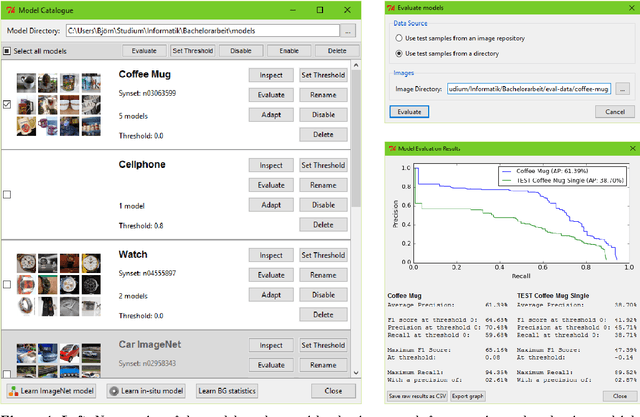Select 'Use test samples from an image repository'

399,38
